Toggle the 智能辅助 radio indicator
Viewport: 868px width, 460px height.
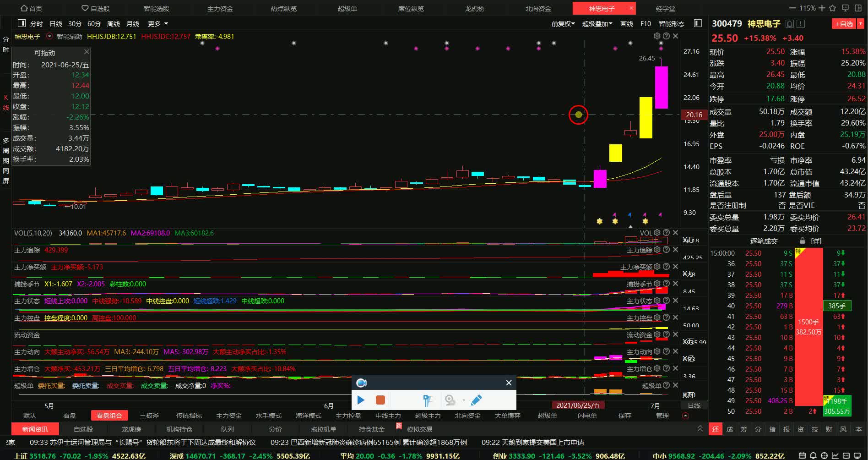(49, 36)
